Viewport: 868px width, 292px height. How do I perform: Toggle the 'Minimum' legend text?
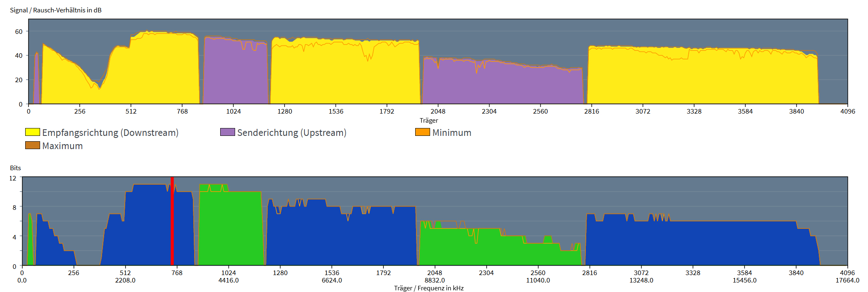(x=452, y=133)
